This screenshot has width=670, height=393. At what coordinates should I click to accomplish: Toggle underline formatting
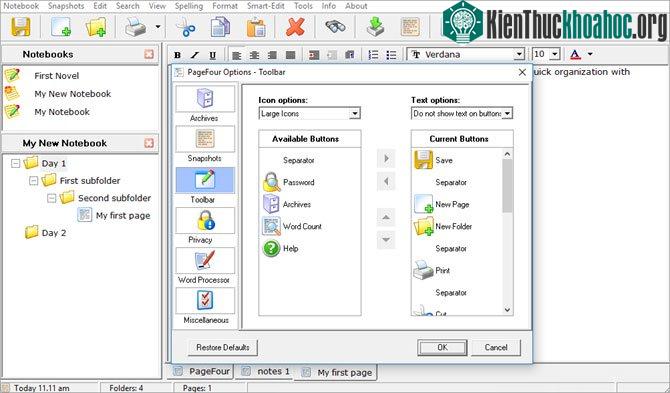(212, 55)
